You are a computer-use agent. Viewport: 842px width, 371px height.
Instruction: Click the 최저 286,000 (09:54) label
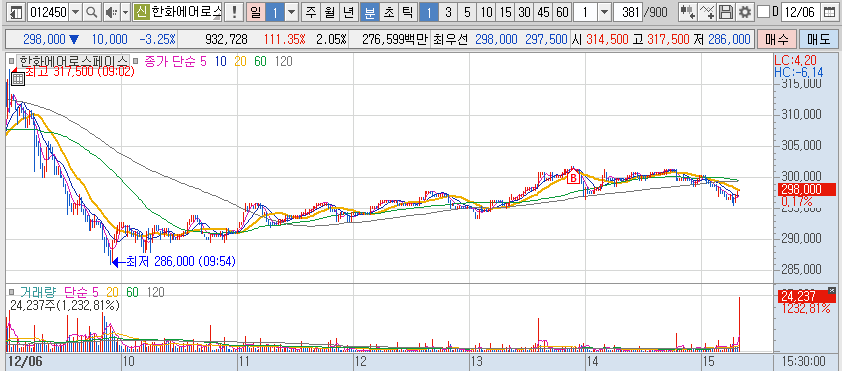180,261
